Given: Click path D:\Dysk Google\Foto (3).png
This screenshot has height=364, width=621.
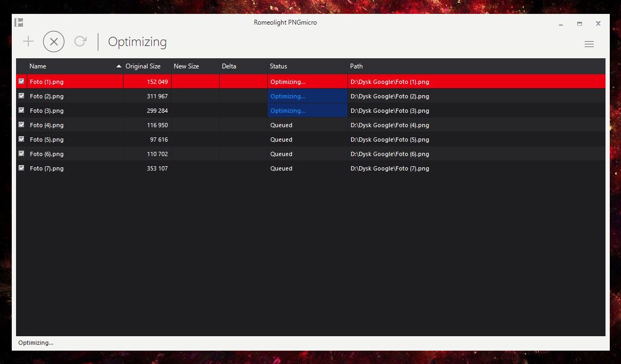Looking at the screenshot, I should (390, 111).
